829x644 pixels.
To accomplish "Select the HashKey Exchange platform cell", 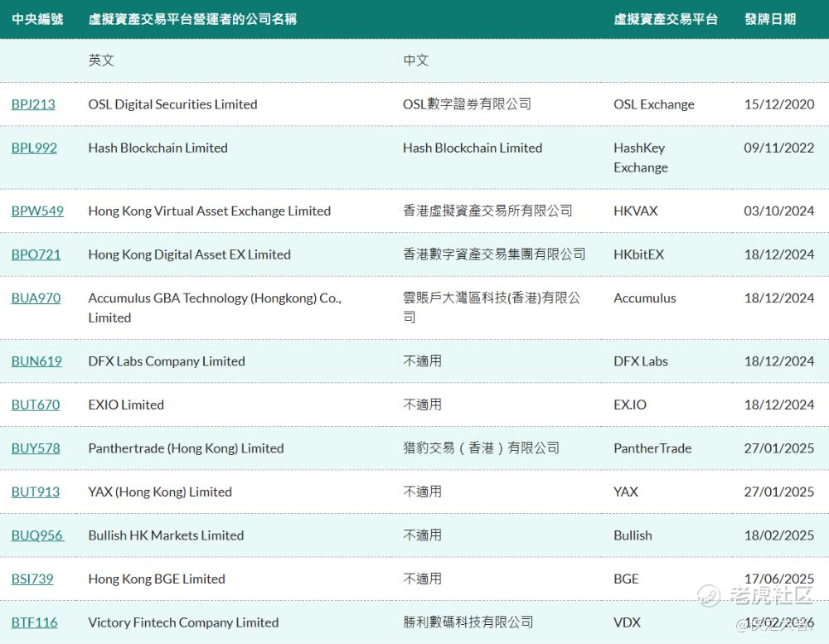I will click(x=641, y=157).
